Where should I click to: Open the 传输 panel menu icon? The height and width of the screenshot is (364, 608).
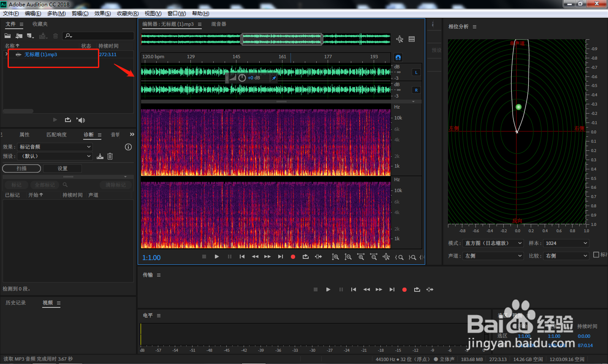pos(159,275)
